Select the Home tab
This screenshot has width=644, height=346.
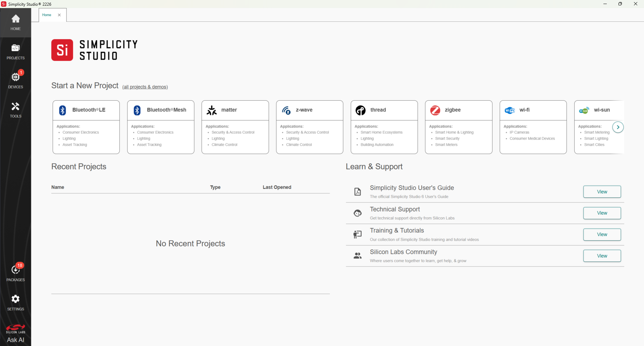pos(47,15)
